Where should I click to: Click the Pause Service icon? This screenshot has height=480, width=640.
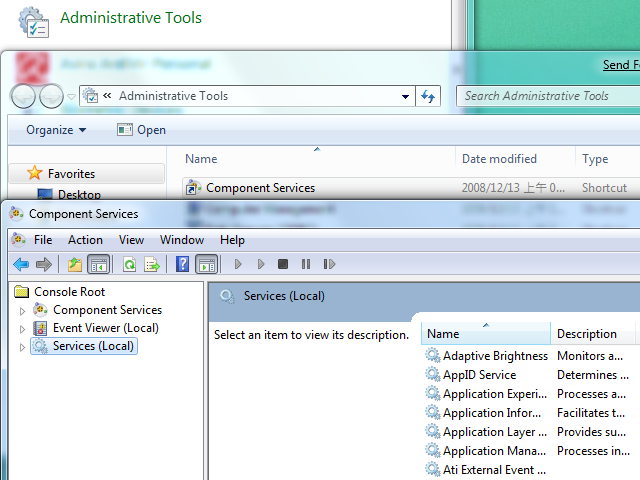tap(306, 264)
